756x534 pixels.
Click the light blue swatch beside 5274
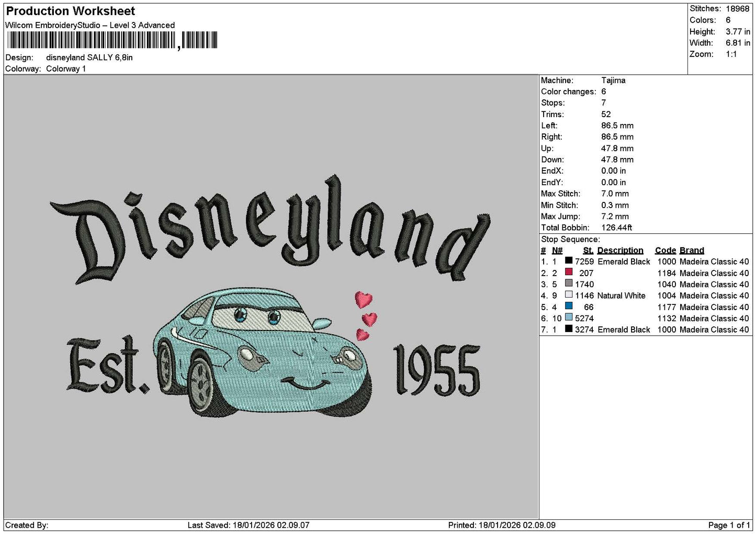pos(569,317)
